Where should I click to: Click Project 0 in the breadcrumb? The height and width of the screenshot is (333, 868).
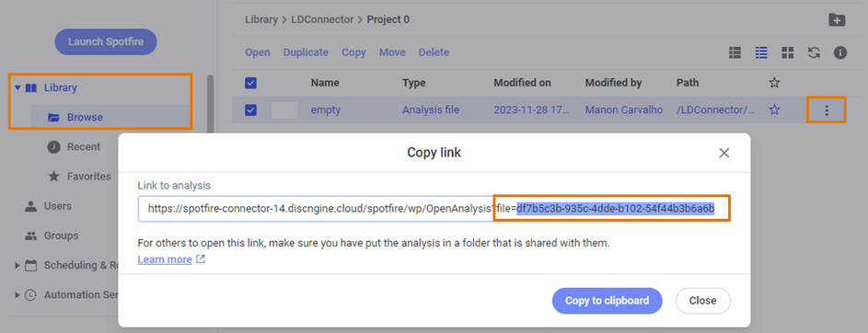[x=388, y=19]
